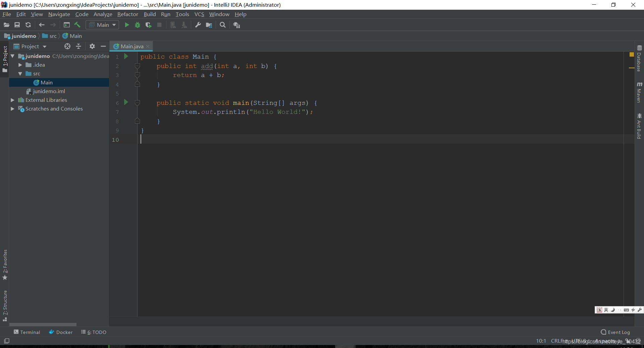Open the Navigate menu
This screenshot has height=348, width=644.
59,14
